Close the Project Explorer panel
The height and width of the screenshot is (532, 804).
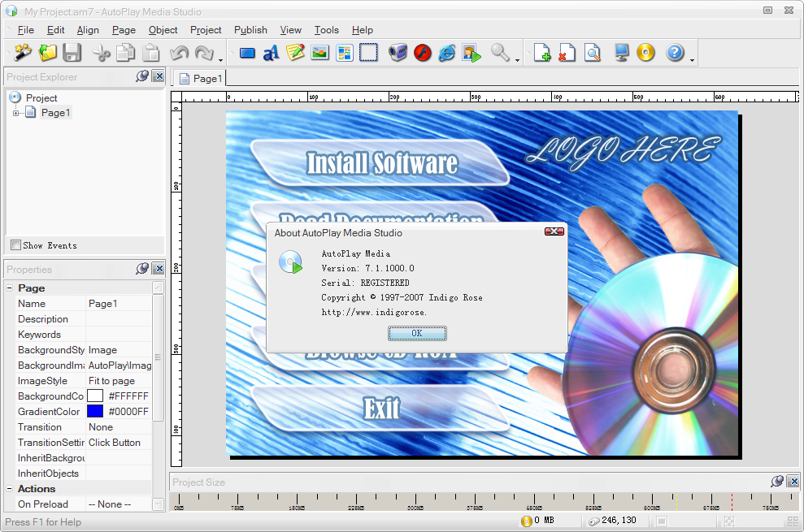(x=159, y=76)
